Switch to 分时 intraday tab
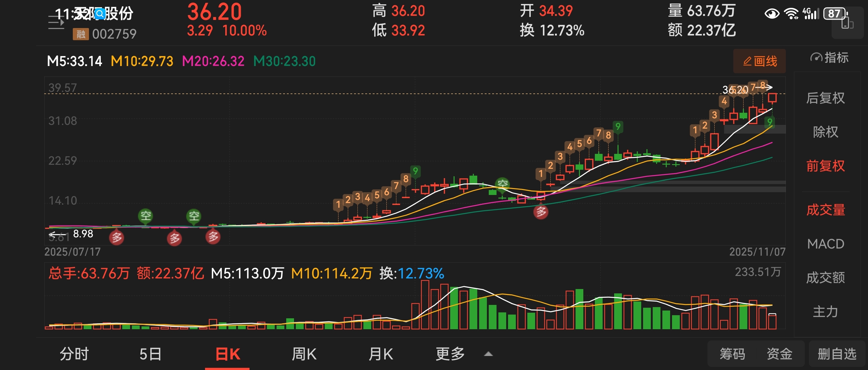This screenshot has height=370, width=868. click(x=74, y=354)
